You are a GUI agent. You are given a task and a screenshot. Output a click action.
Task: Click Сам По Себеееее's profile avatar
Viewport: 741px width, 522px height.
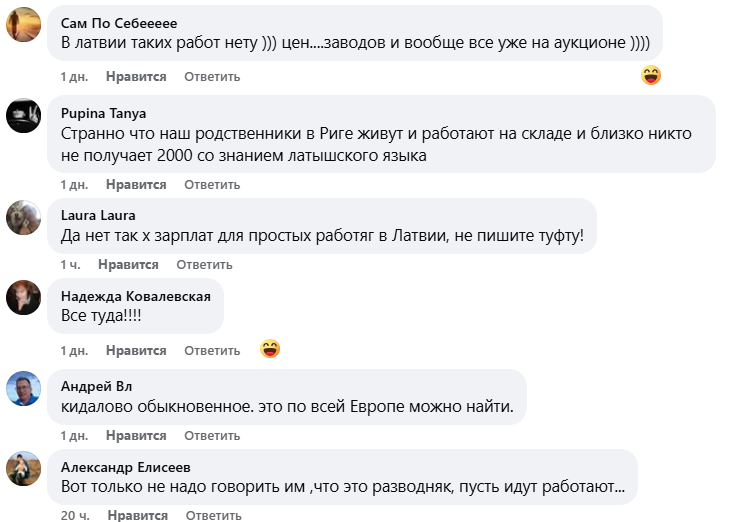tap(23, 26)
